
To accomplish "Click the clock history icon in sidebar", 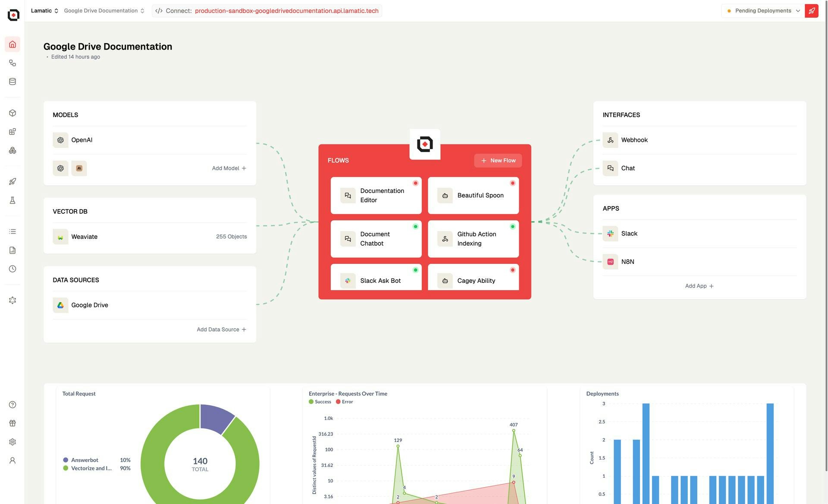I will (x=13, y=269).
